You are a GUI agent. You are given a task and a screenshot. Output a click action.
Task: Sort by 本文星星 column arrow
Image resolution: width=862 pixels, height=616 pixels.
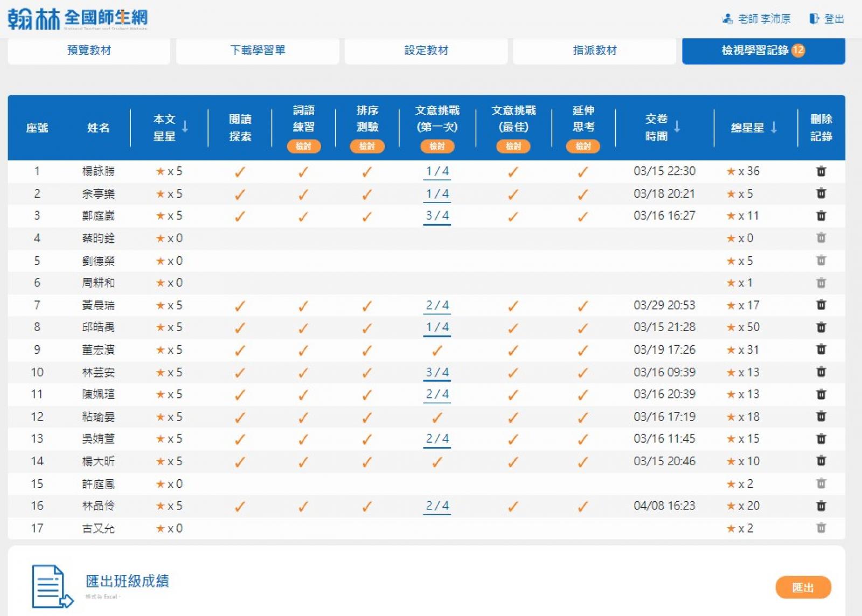pos(185,127)
